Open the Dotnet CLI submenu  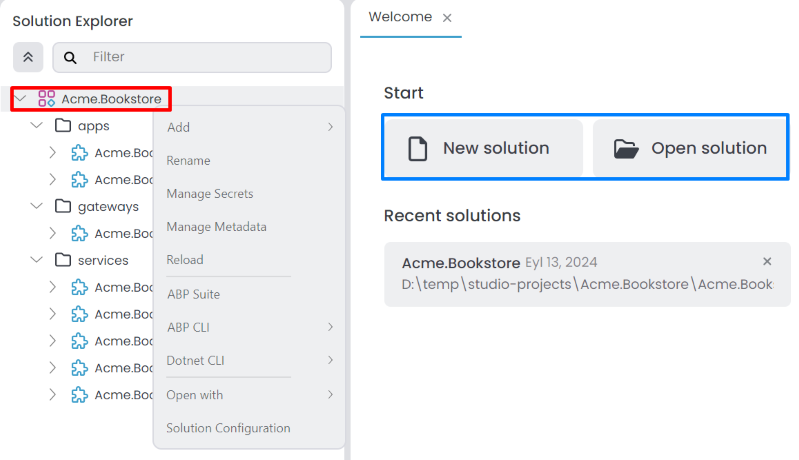(249, 360)
